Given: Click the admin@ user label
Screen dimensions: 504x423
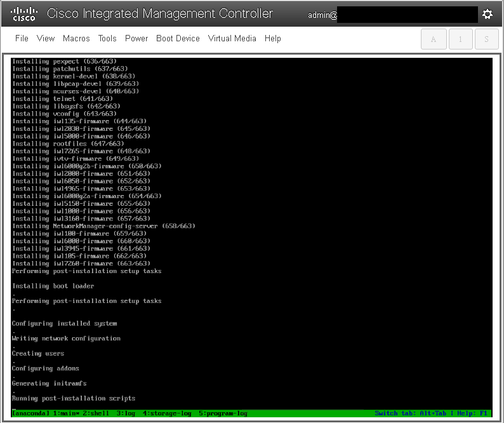Looking at the screenshot, I should tap(322, 15).
